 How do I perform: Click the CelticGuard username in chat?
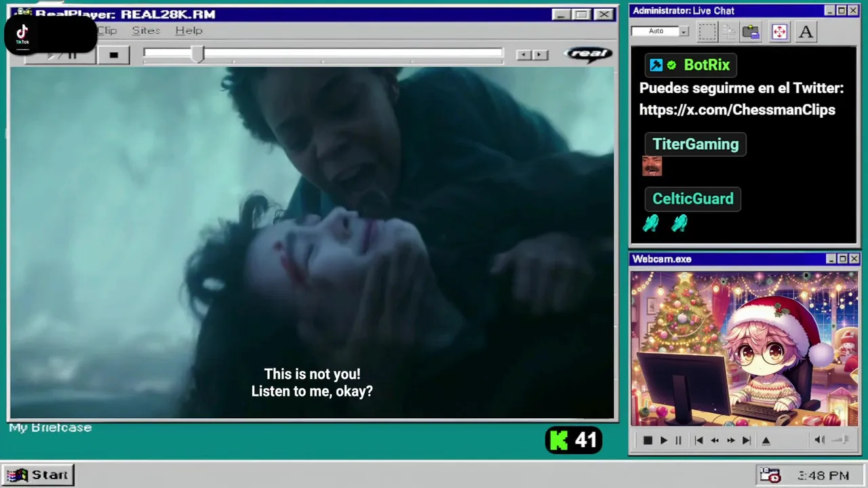tap(692, 199)
